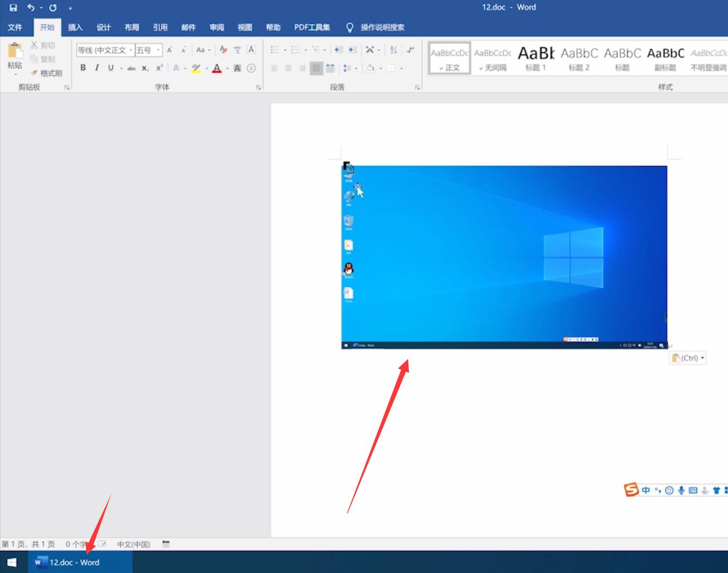The width and height of the screenshot is (728, 573).
Task: Click the Save icon in quick access toolbar
Action: click(13, 7)
